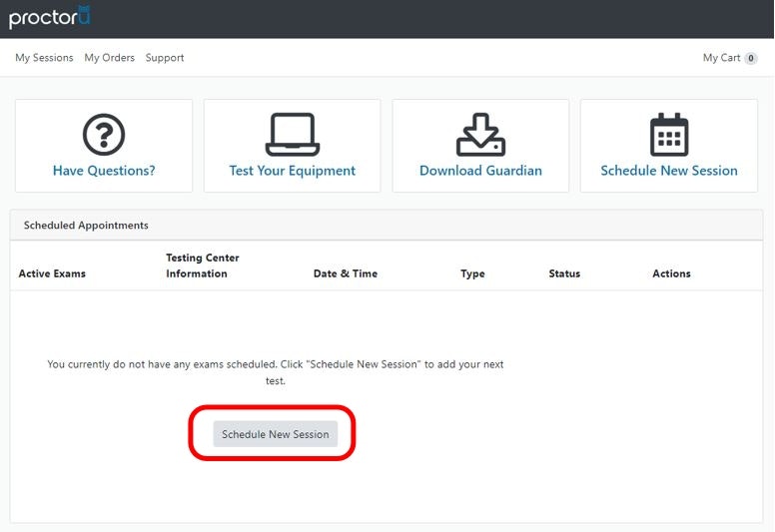Screen dimensions: 775x532
Task: Click the Date & Time column header
Action: (346, 273)
